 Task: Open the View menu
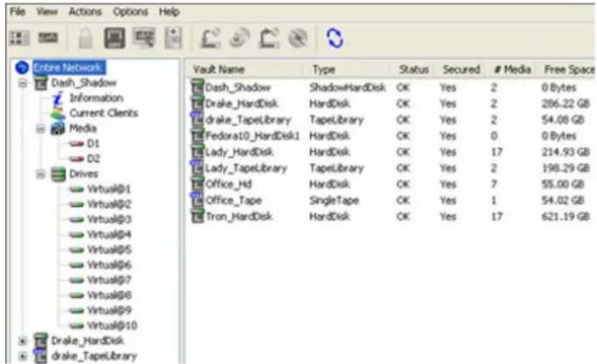click(46, 12)
